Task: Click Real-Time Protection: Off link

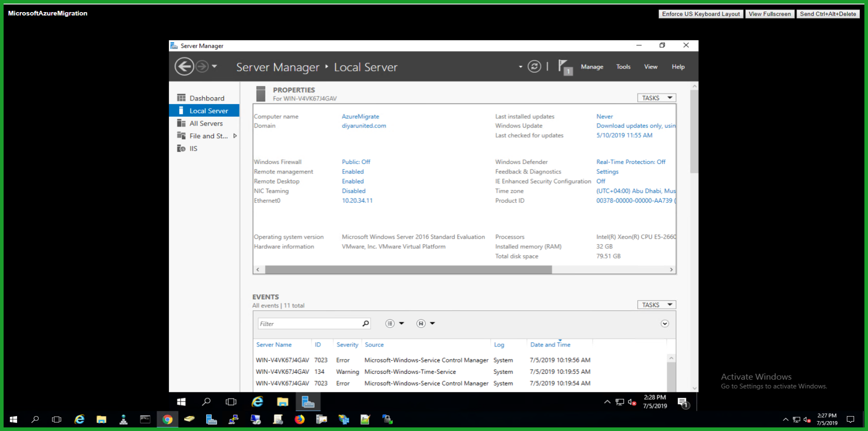Action: pos(631,162)
